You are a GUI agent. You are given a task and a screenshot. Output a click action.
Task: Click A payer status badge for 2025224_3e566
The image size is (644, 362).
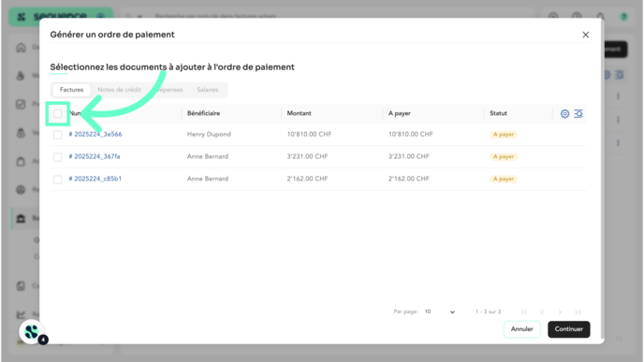[504, 135]
